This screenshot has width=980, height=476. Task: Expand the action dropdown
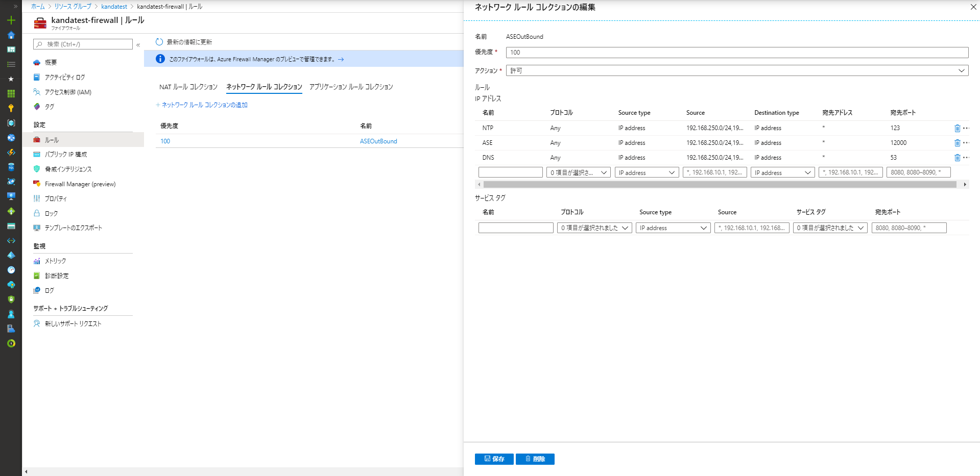click(x=736, y=70)
